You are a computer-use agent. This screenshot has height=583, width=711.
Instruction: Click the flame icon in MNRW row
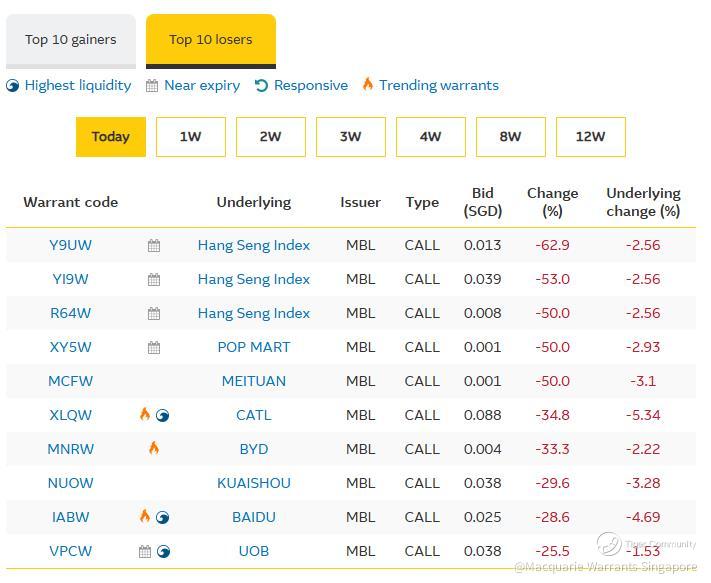(x=154, y=449)
